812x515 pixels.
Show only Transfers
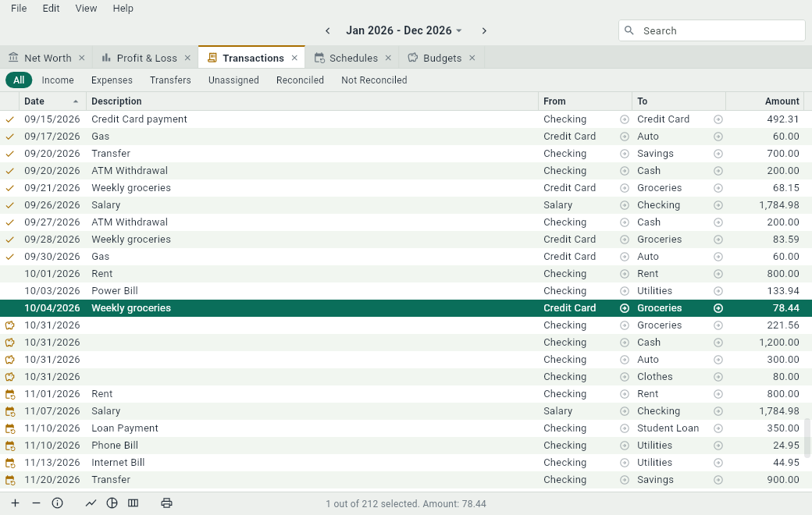(x=170, y=80)
